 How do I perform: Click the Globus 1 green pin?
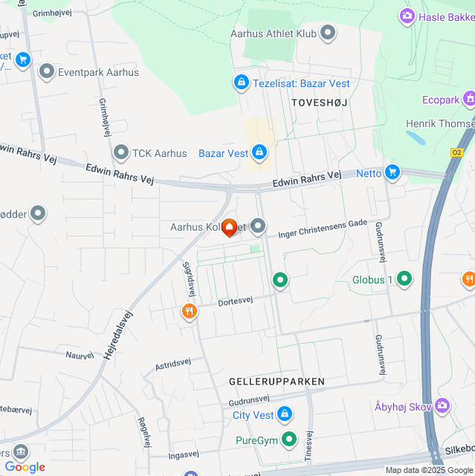pos(404,279)
